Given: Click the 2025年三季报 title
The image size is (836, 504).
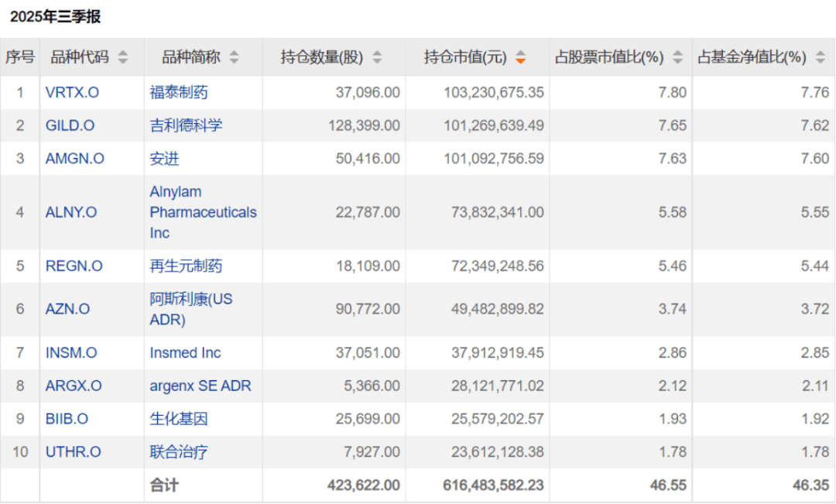Looking at the screenshot, I should pyautogui.click(x=56, y=17).
